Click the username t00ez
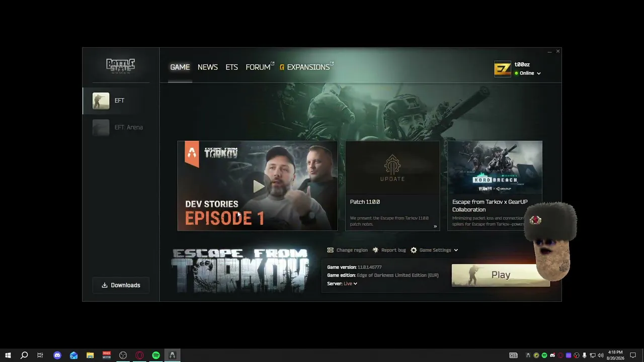644x362 pixels. (x=522, y=64)
